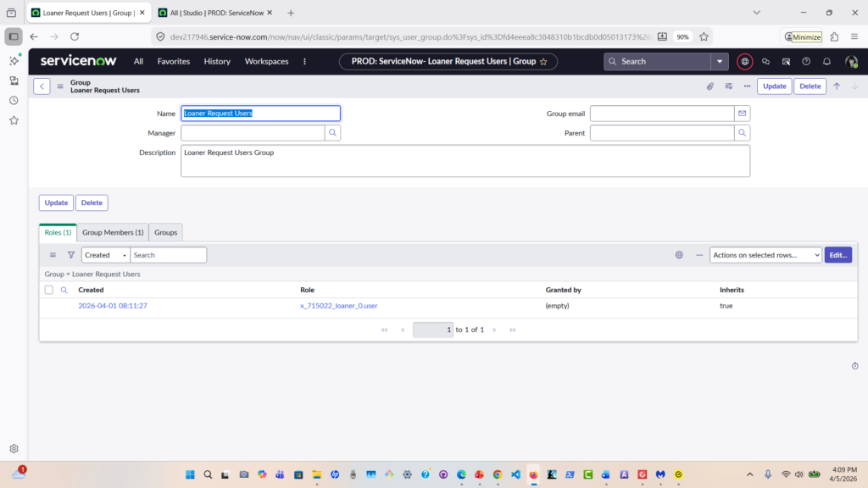Click the Manager lookup magnifier icon
The image size is (868, 488).
coord(333,133)
